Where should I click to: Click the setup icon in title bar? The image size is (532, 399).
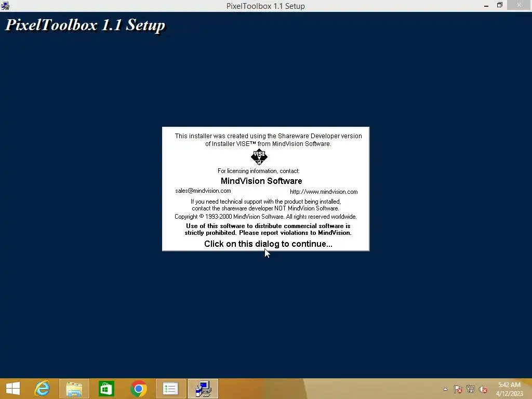5,6
